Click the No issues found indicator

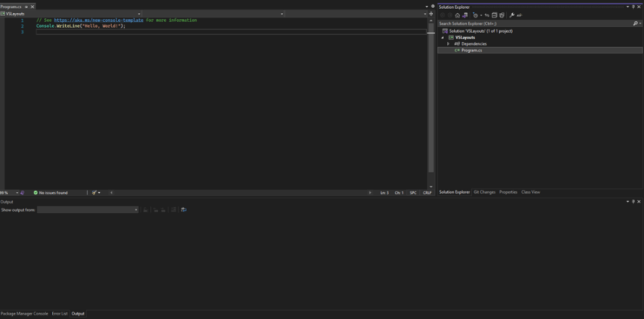click(51, 192)
